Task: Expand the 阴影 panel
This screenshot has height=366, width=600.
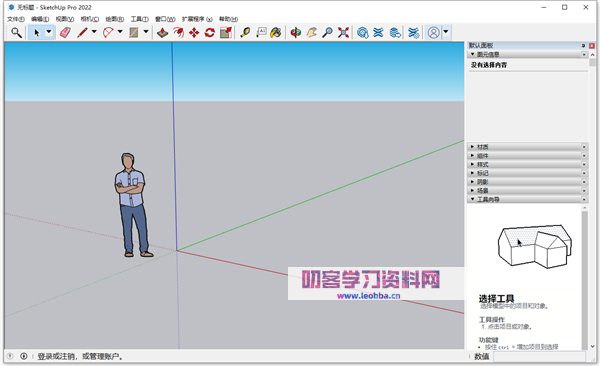Action: click(473, 182)
